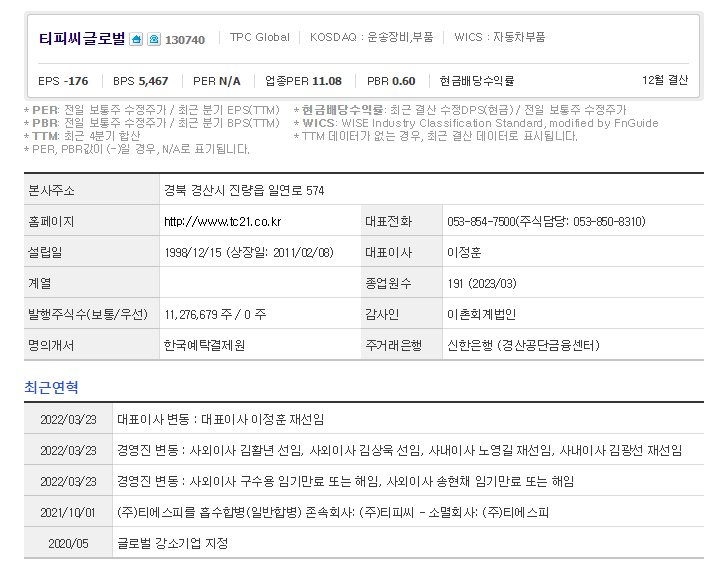This screenshot has width=718, height=568.
Task: Click auditor 이촌회계법인 cell
Action: (573, 314)
